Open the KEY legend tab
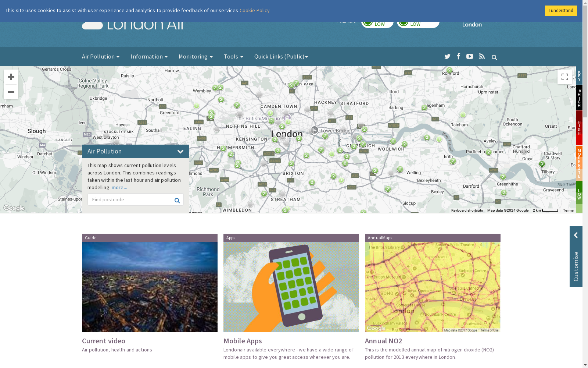This screenshot has width=588, height=368. [579, 75]
